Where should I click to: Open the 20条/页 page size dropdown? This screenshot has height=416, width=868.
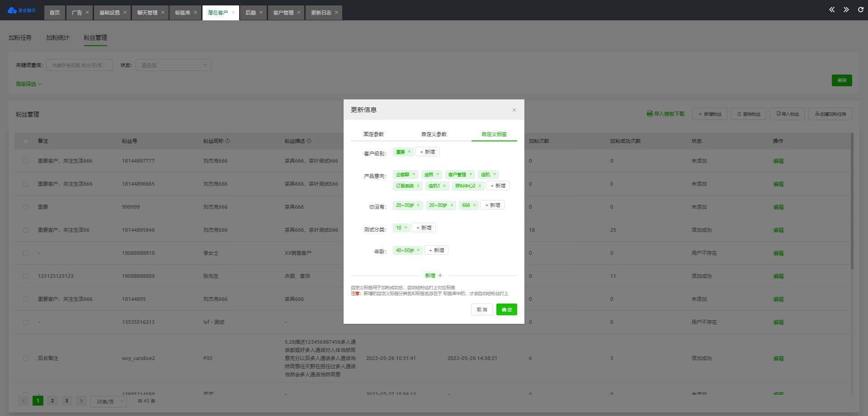pos(108,401)
